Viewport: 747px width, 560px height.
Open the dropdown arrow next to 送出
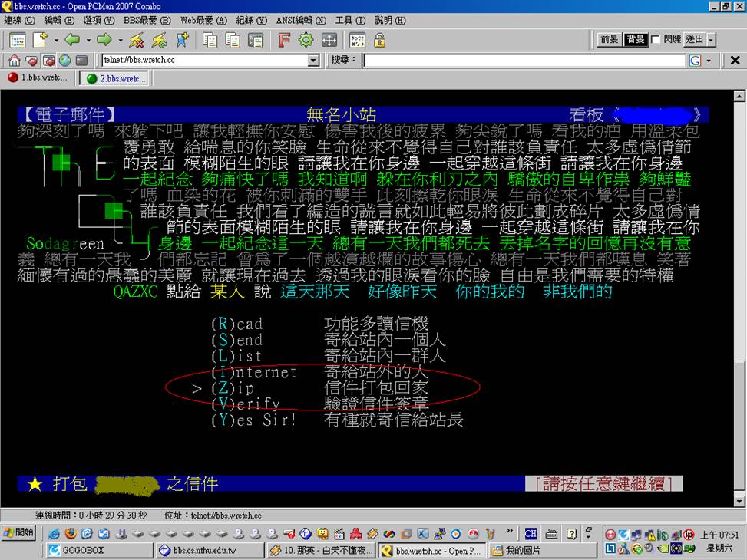tap(711, 40)
